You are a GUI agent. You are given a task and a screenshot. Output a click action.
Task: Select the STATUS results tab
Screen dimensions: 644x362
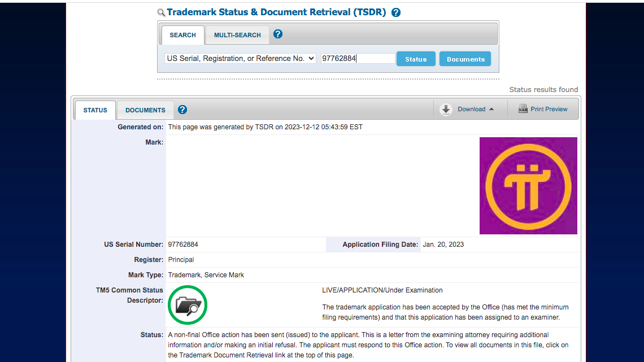[x=95, y=110]
